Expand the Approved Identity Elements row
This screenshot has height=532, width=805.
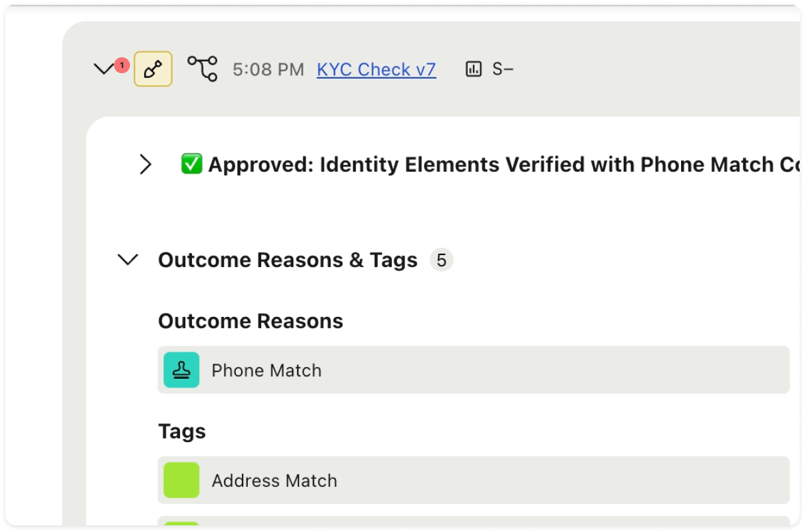point(145,164)
